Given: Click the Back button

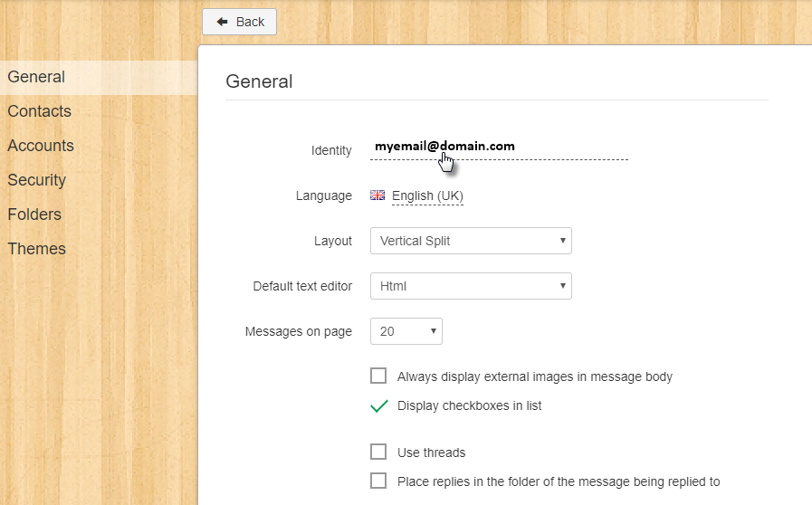Looking at the screenshot, I should pos(239,22).
